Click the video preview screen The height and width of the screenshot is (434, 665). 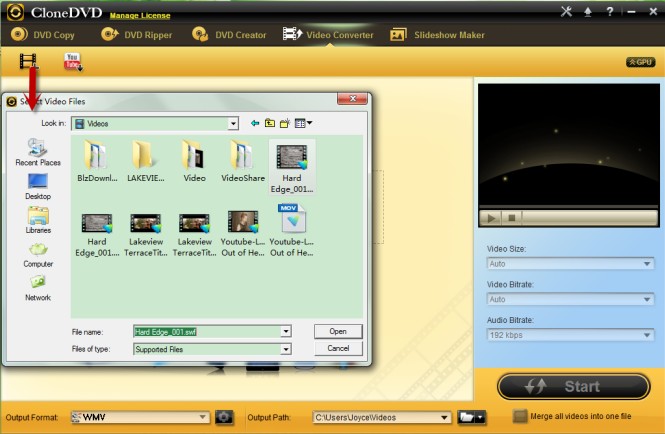pos(569,144)
